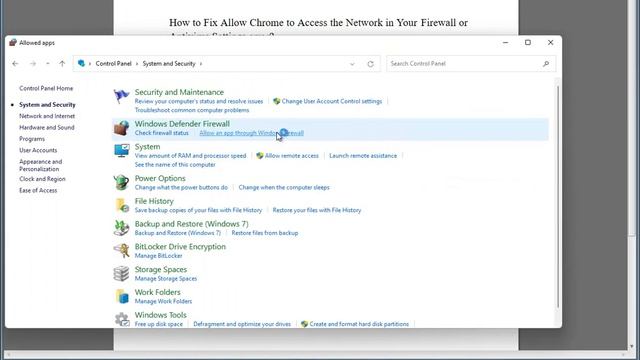The image size is (640, 360).
Task: Open the recent locations dropdown arrow
Action: (48, 64)
